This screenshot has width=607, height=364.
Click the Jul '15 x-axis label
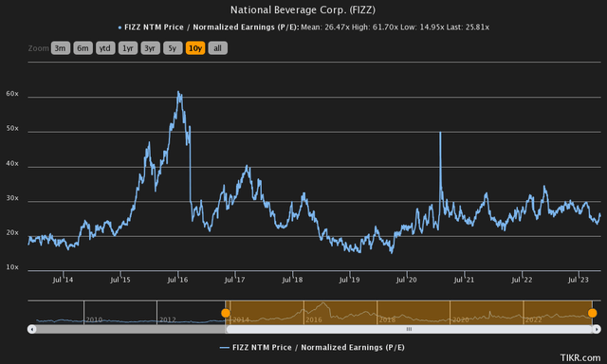pyautogui.click(x=120, y=280)
